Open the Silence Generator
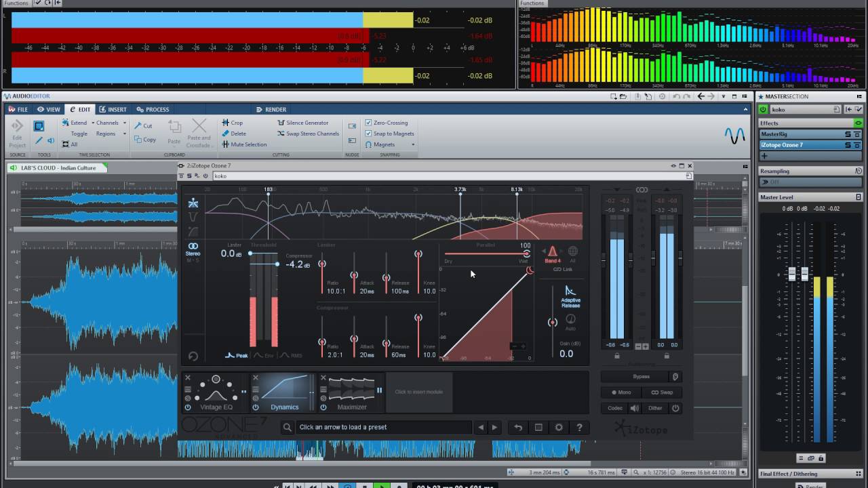Image resolution: width=868 pixels, height=488 pixels. point(302,123)
